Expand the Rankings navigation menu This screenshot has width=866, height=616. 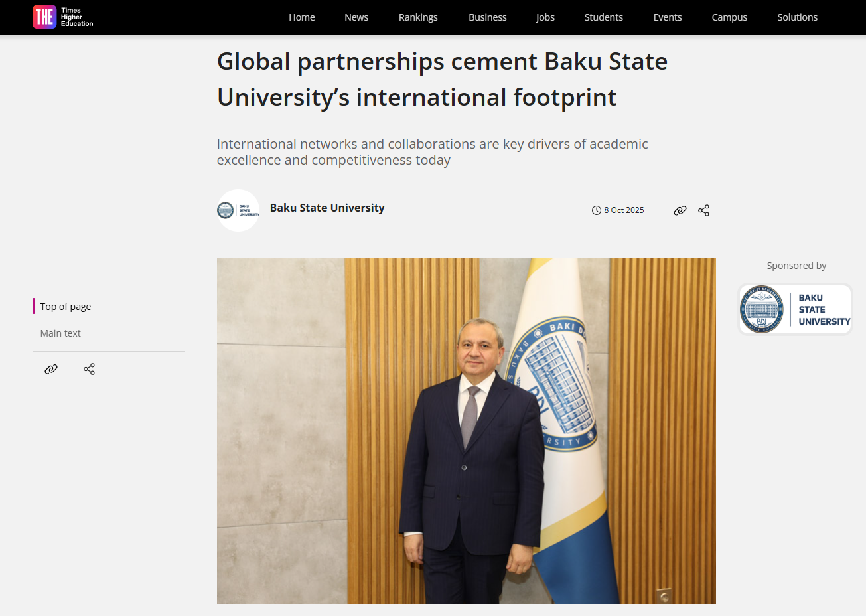418,17
